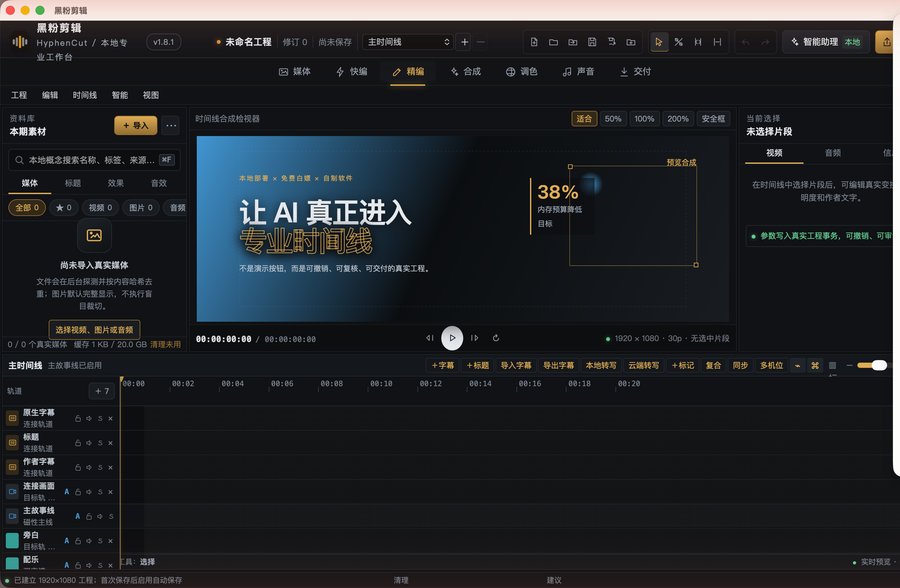The image size is (900, 588).
Task: Click the play button in viewer
Action: (x=452, y=338)
